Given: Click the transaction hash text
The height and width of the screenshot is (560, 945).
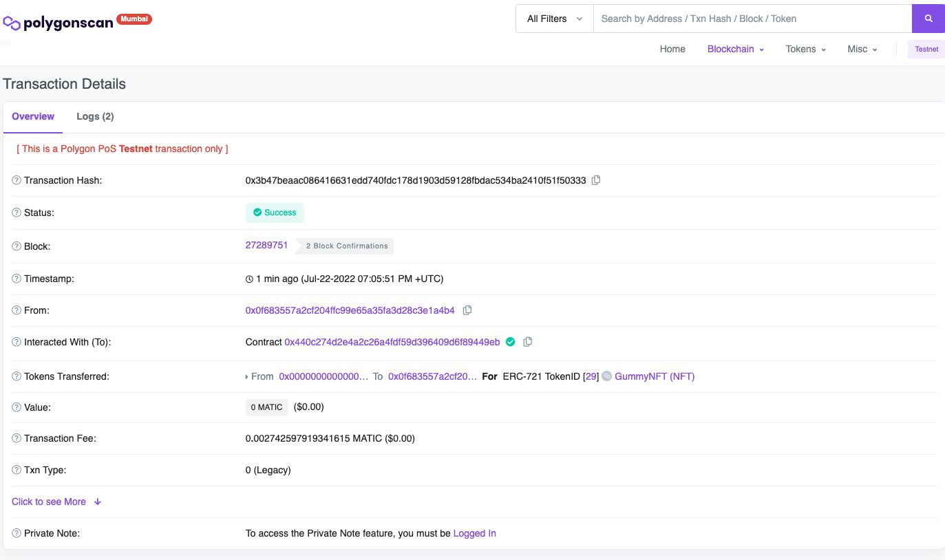Looking at the screenshot, I should [x=416, y=180].
